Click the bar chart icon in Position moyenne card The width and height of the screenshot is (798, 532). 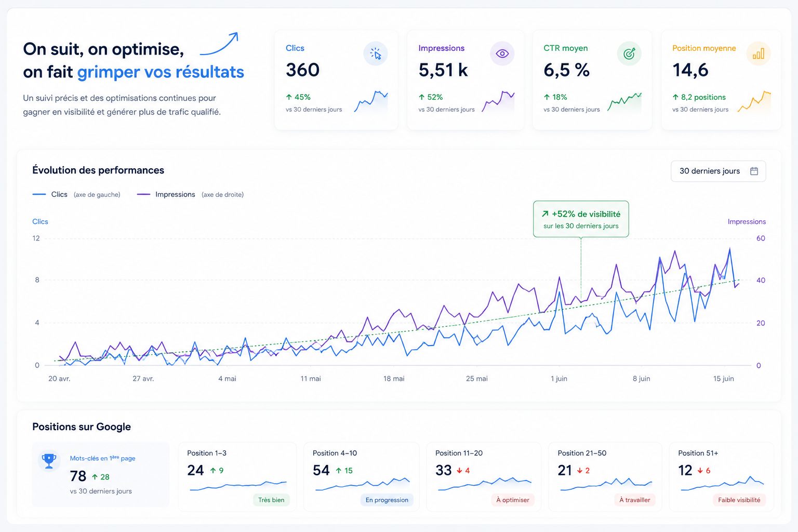coord(759,54)
